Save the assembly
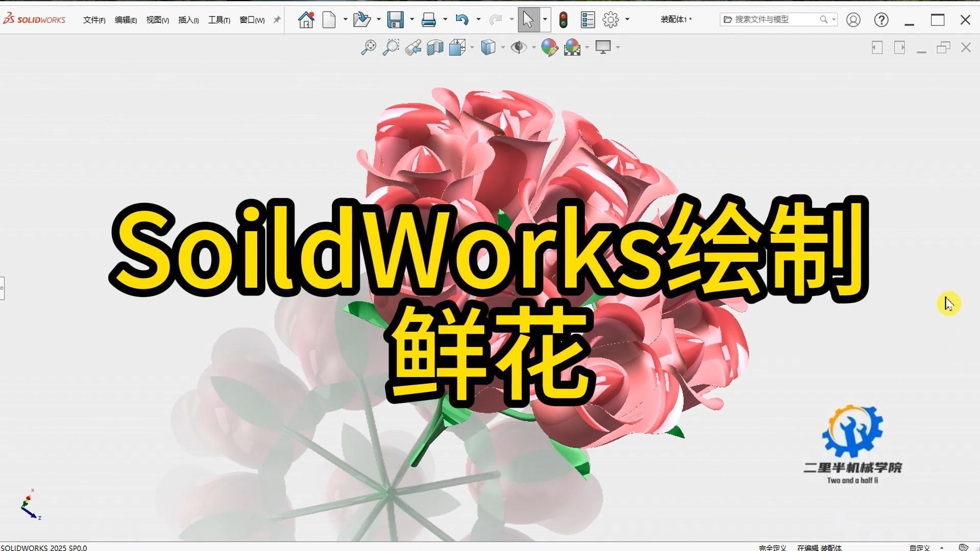Screen dimensions: 980x551 pos(395,20)
